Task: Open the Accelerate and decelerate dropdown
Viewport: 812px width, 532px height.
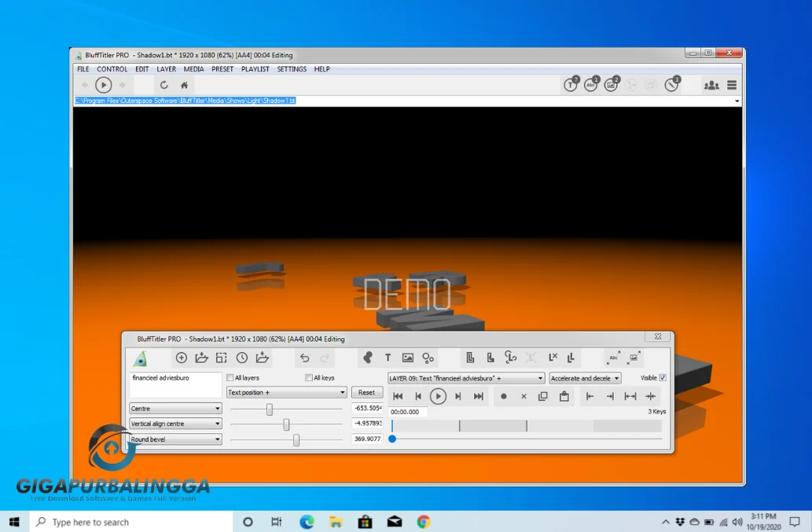Action: pos(585,378)
